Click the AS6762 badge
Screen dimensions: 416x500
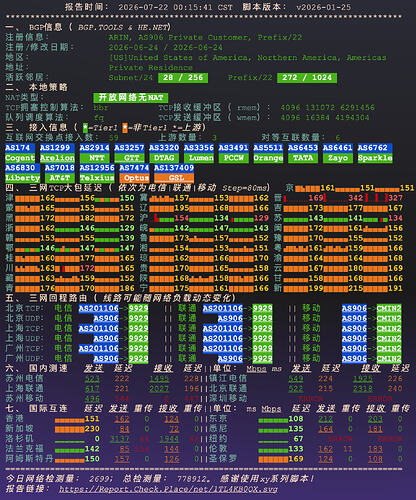click(375, 148)
